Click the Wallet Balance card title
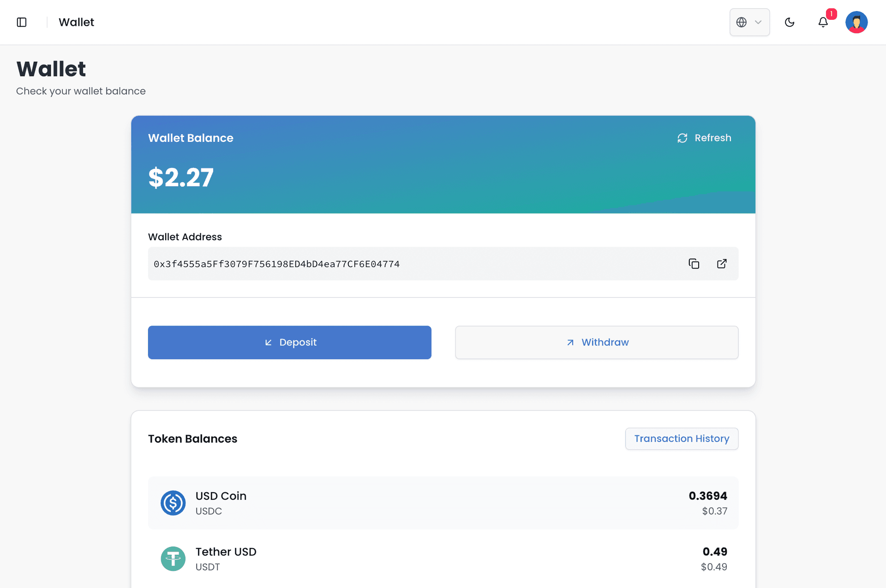886x588 pixels. coord(191,138)
